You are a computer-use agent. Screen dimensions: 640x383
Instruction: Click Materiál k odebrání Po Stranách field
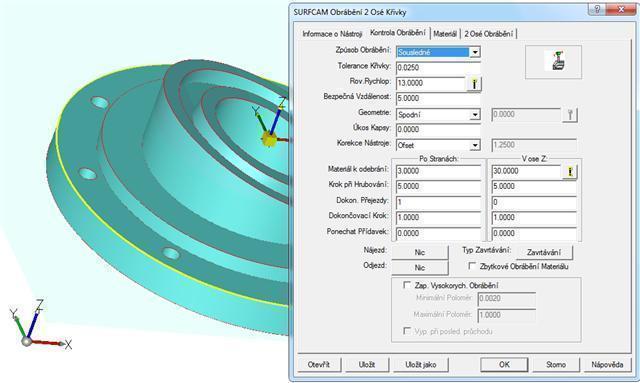coord(438,171)
